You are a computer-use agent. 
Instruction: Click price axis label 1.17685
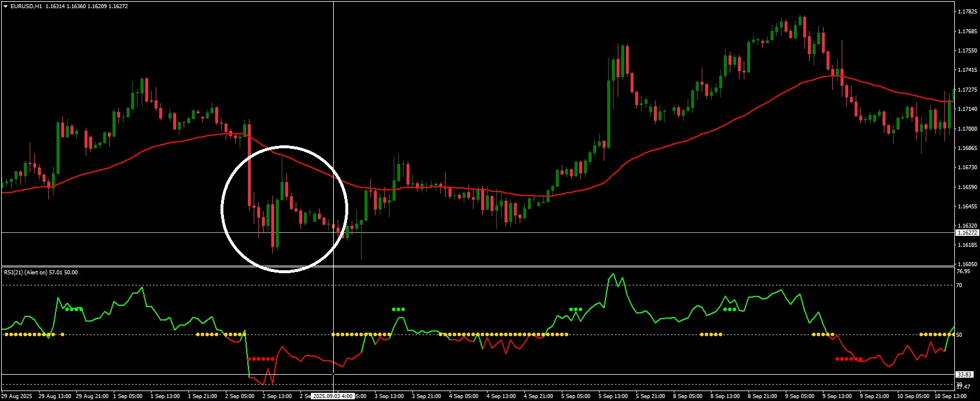coord(968,32)
